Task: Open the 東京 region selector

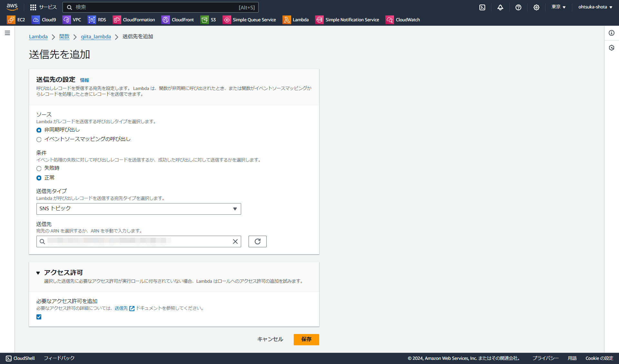Action: point(558,7)
